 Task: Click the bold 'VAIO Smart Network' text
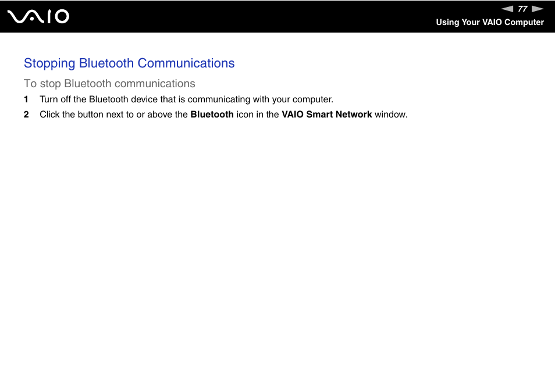point(327,115)
